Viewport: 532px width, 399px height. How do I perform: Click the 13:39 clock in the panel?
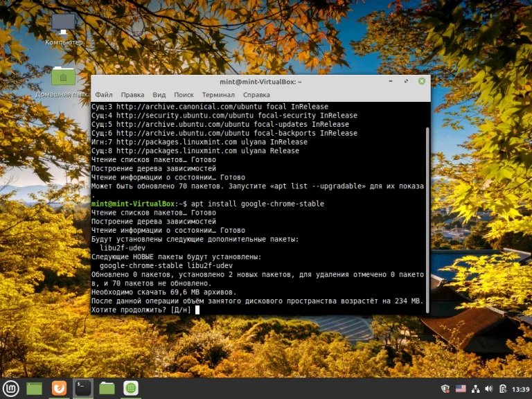520,389
